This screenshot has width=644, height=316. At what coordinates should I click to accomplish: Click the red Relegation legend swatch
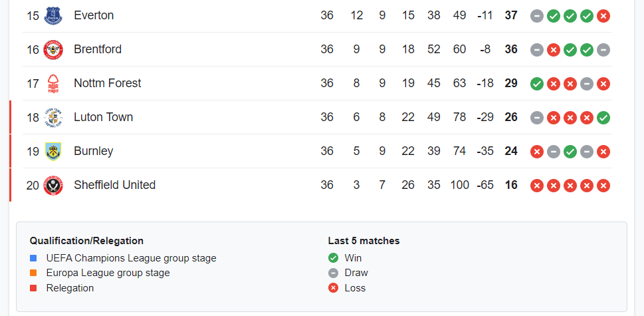[33, 288]
